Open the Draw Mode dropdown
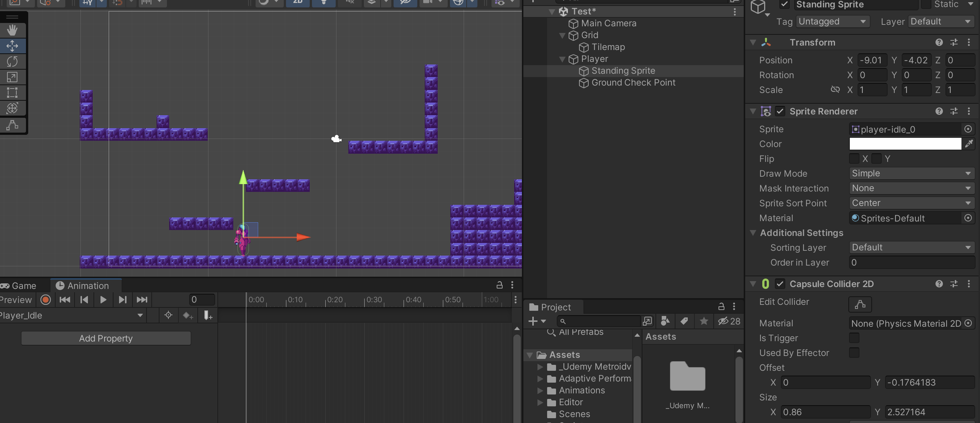Screen dimensions: 980x423 pos(911,173)
